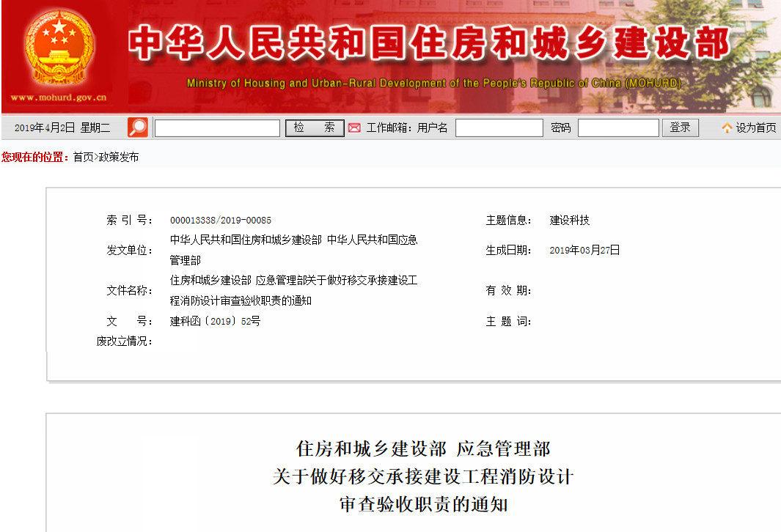Click the generation date 2019年03月27日
The height and width of the screenshot is (532, 781).
[x=584, y=251]
